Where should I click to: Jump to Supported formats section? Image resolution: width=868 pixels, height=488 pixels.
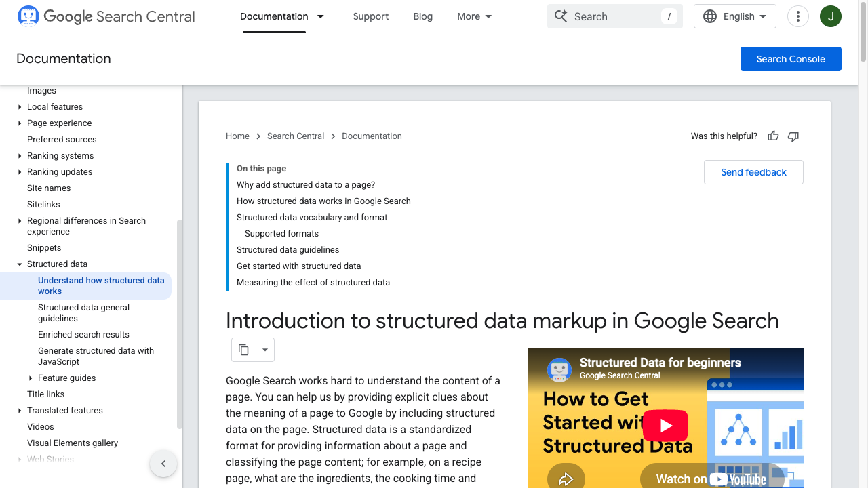(281, 234)
